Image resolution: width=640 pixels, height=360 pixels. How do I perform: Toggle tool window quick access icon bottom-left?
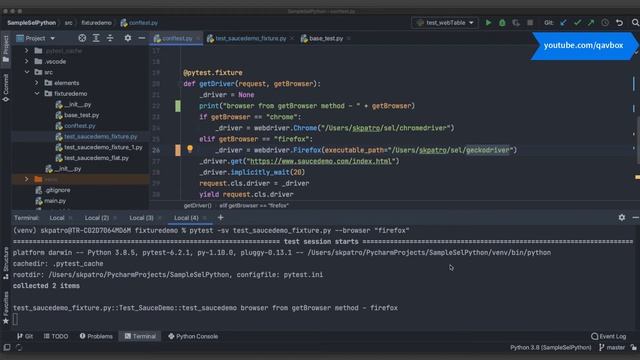(7, 347)
